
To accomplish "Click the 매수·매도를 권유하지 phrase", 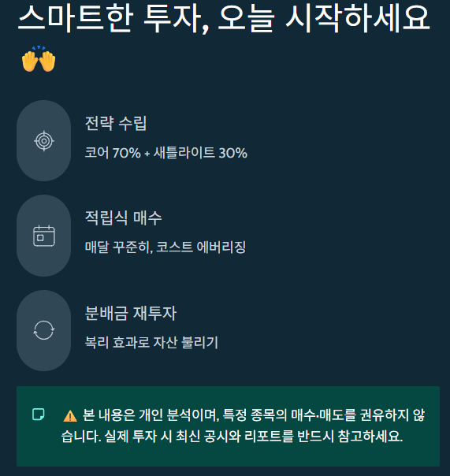I will (350, 415).
